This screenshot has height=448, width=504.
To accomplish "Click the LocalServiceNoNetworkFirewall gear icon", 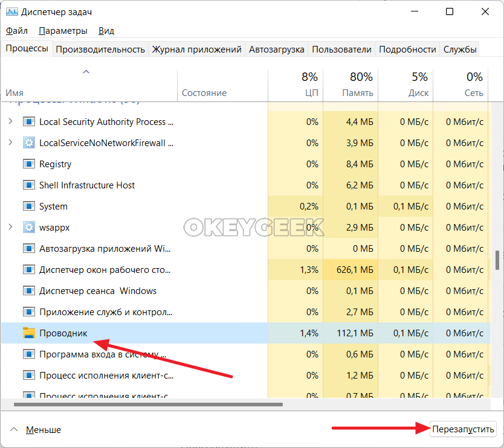I will pyautogui.click(x=29, y=143).
